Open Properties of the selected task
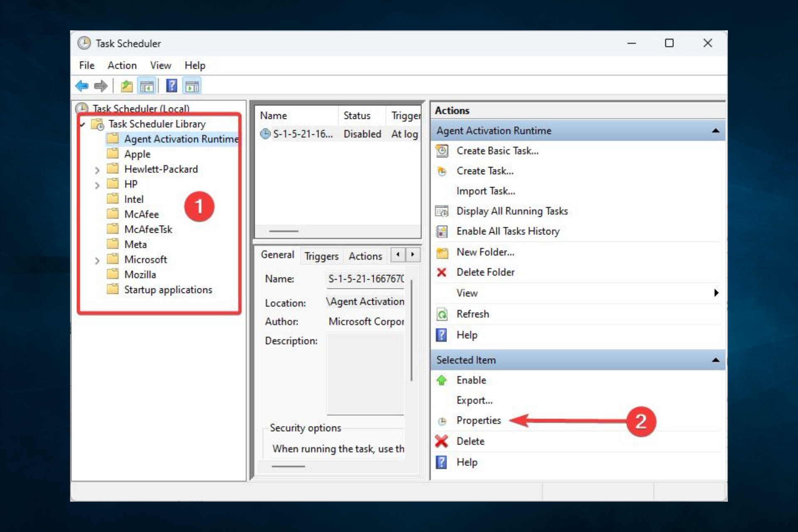This screenshot has width=798, height=532. 478,420
